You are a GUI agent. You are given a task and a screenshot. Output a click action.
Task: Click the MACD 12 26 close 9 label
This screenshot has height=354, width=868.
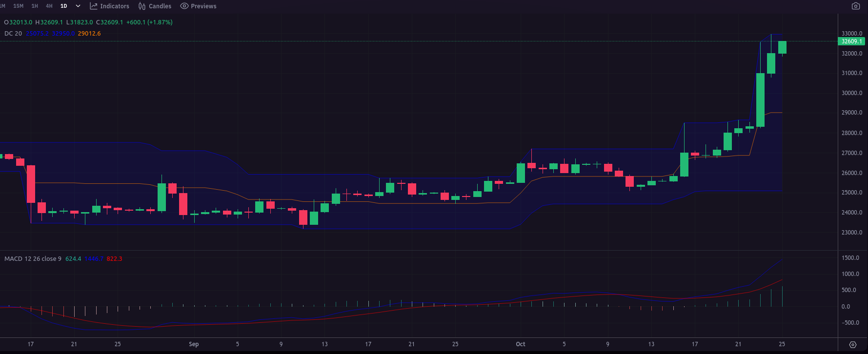33,259
